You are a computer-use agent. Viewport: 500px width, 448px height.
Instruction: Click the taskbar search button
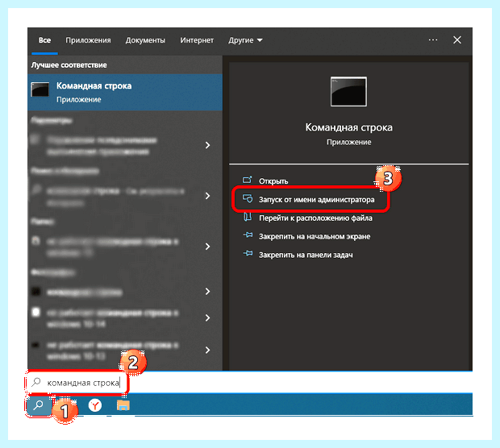coord(39,405)
